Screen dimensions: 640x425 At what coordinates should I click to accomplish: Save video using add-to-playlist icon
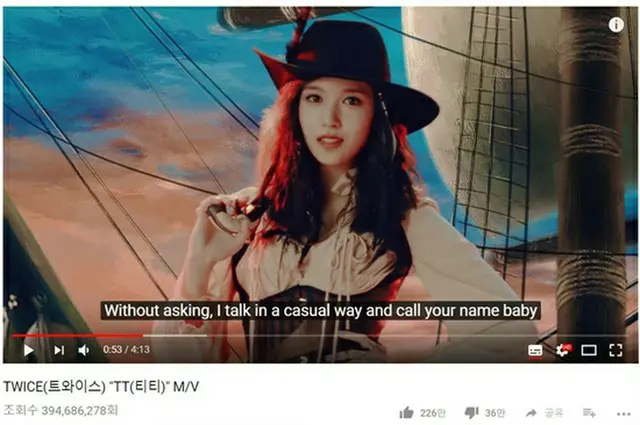click(589, 413)
